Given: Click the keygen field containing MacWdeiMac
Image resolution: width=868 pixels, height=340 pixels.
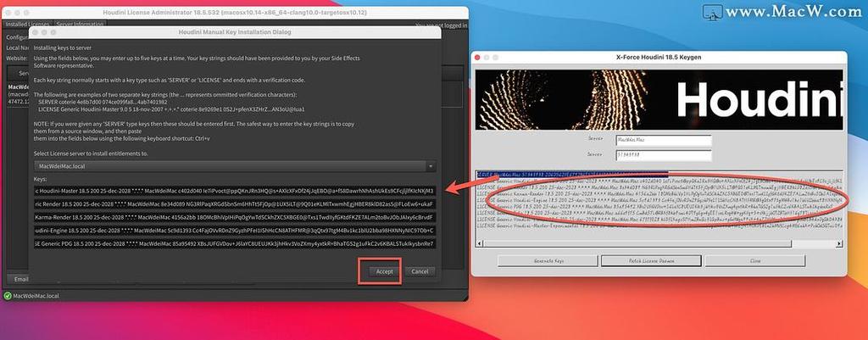Looking at the screenshot, I should [x=663, y=141].
